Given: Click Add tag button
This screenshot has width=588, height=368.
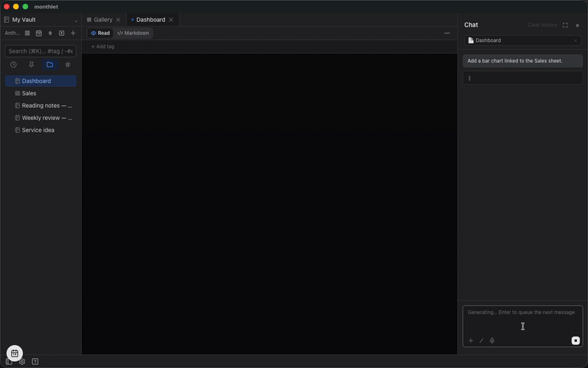Looking at the screenshot, I should tap(103, 46).
